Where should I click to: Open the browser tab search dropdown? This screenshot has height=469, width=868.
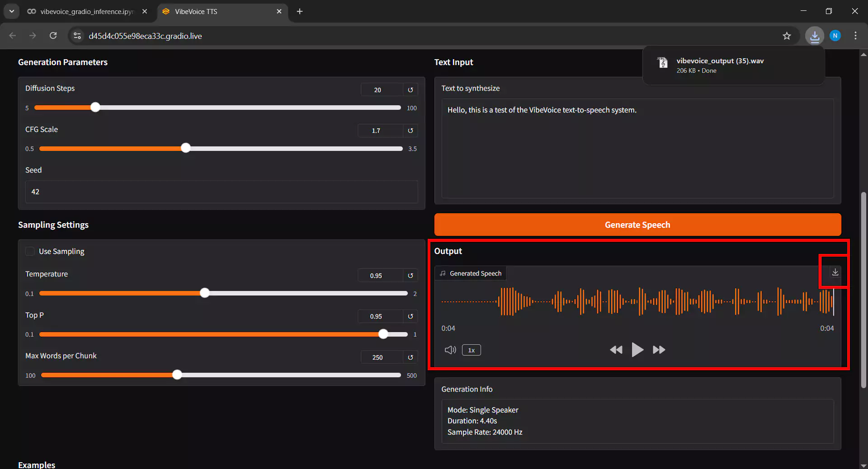(11, 11)
